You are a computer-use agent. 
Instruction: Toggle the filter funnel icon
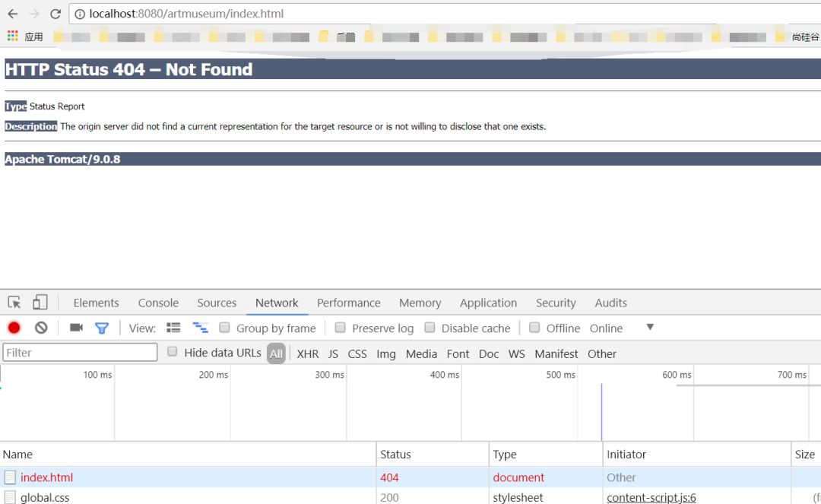pos(102,328)
